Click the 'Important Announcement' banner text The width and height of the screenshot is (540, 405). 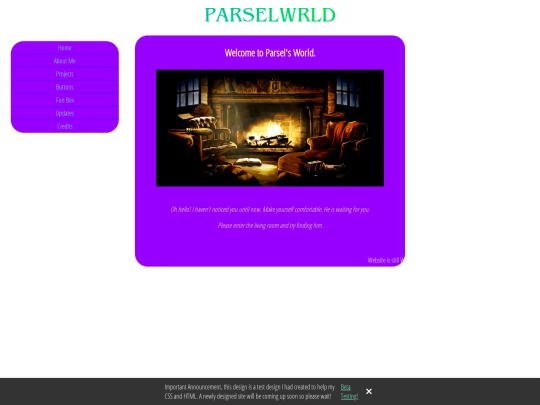250,392
